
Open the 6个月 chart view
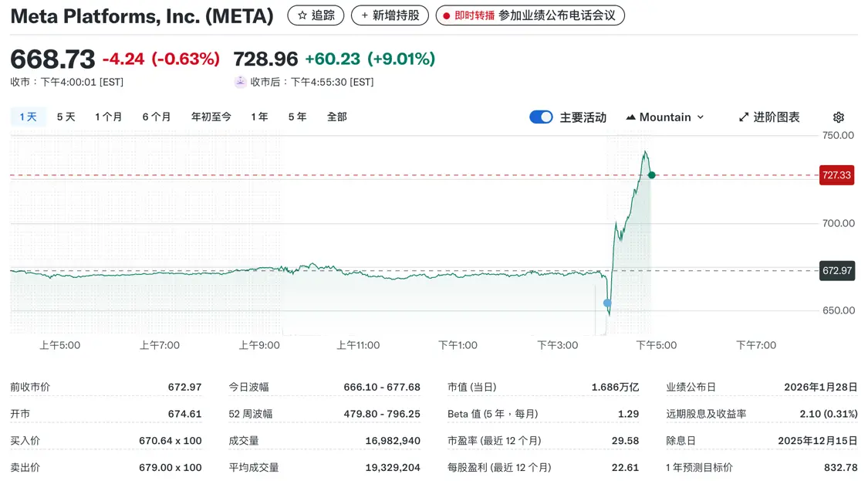(x=157, y=117)
